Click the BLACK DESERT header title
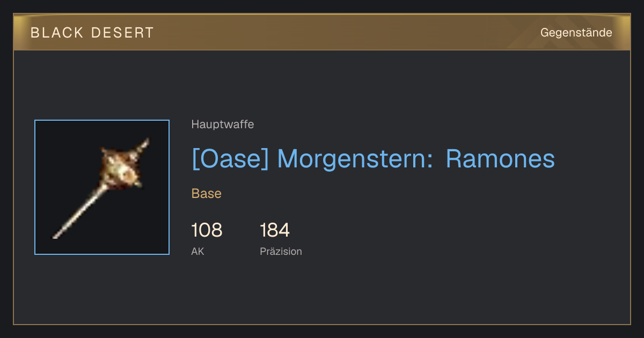644x338 pixels. click(92, 33)
